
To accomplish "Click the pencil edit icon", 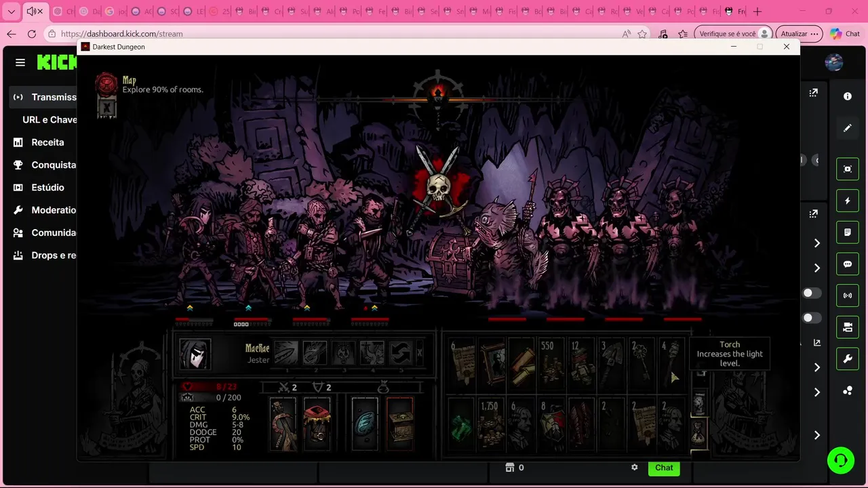I will (848, 128).
